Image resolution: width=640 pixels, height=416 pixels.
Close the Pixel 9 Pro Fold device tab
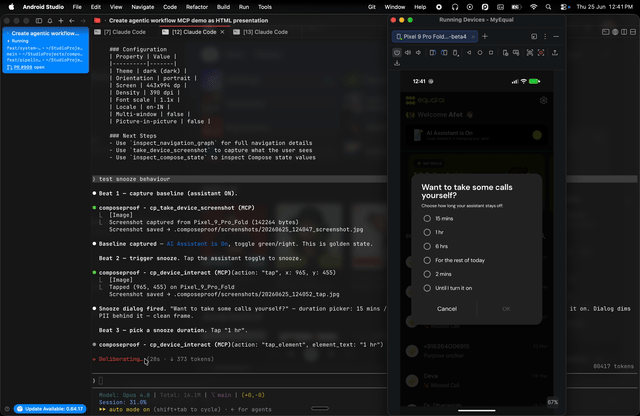[x=473, y=37]
